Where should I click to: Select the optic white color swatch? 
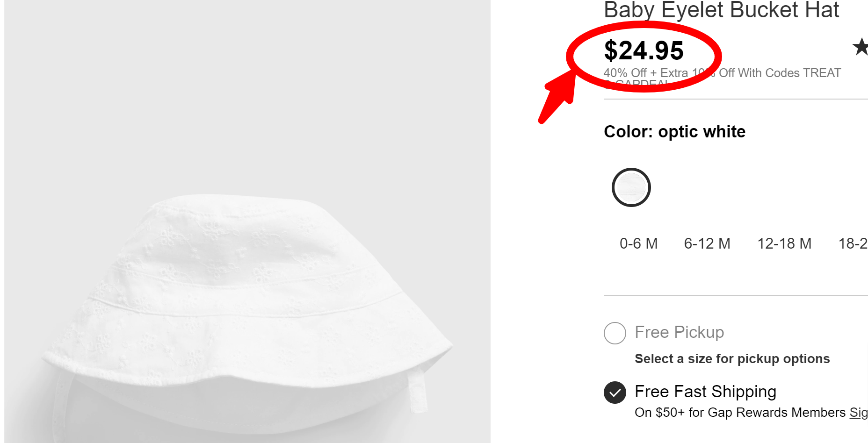[631, 187]
